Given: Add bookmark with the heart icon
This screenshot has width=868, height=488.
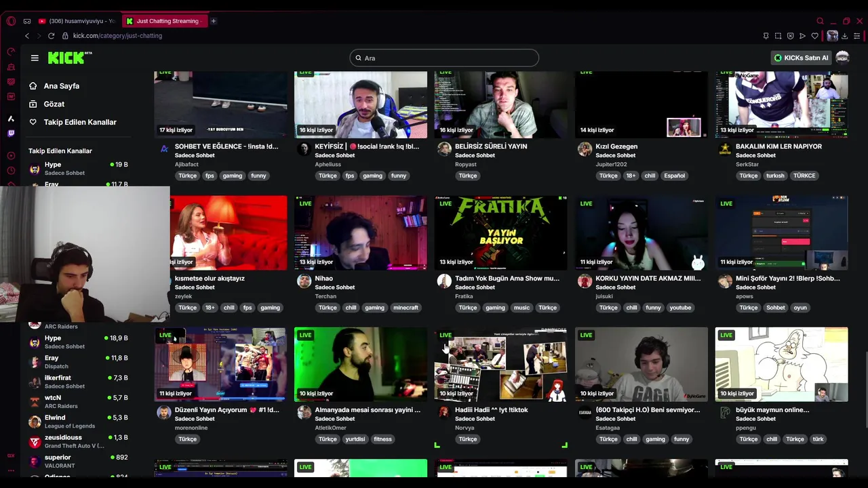Looking at the screenshot, I should point(814,36).
